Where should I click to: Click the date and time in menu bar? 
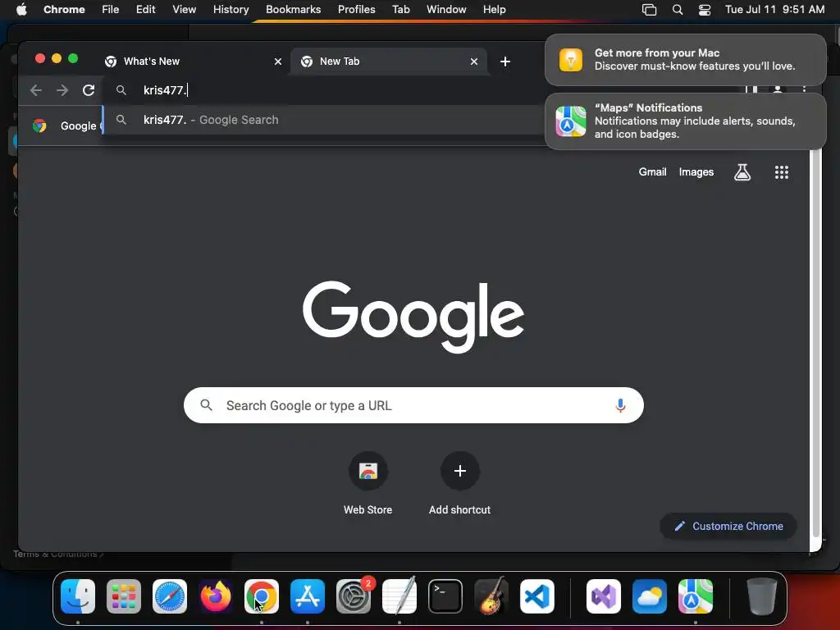click(774, 10)
